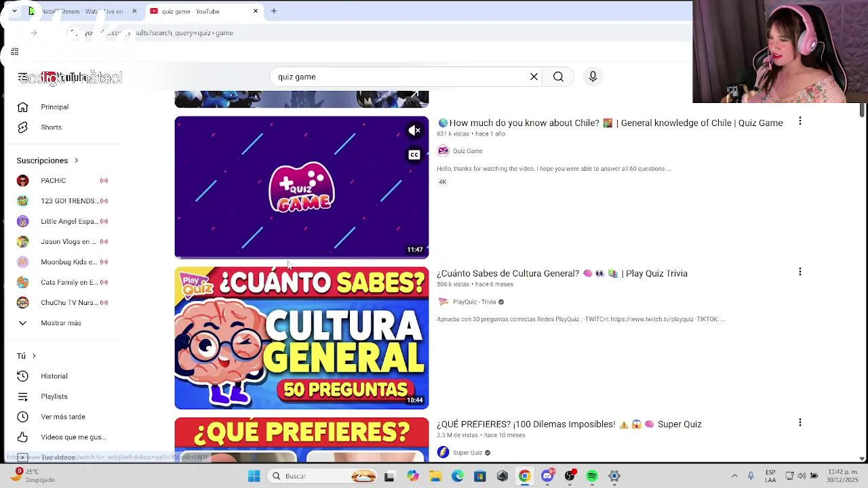Open Little Angel Español subscription

point(62,222)
